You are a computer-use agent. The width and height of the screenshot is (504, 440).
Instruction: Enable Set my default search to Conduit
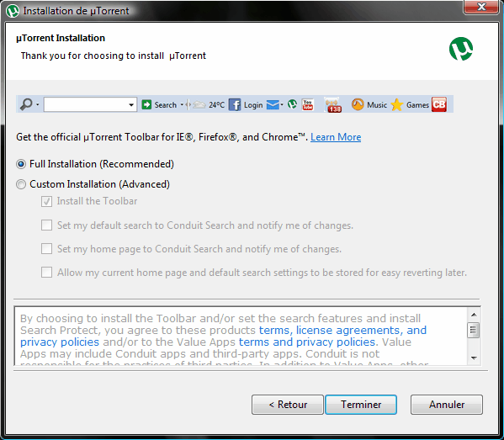tap(46, 225)
